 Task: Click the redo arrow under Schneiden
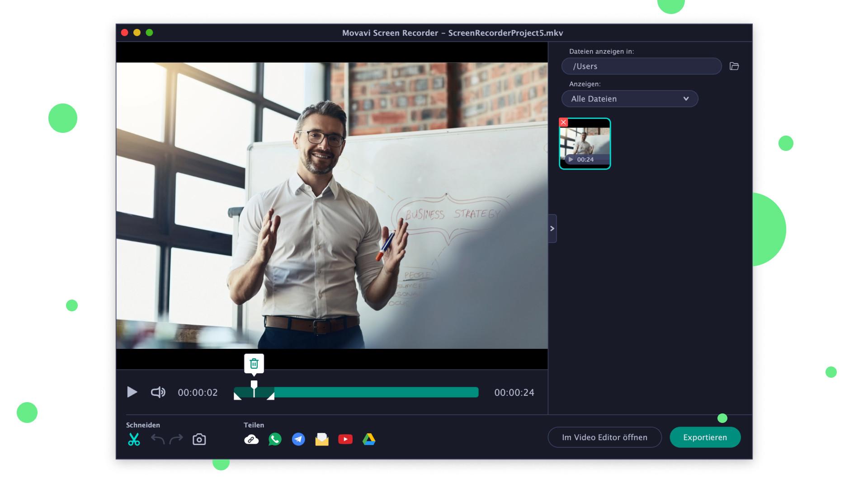175,439
